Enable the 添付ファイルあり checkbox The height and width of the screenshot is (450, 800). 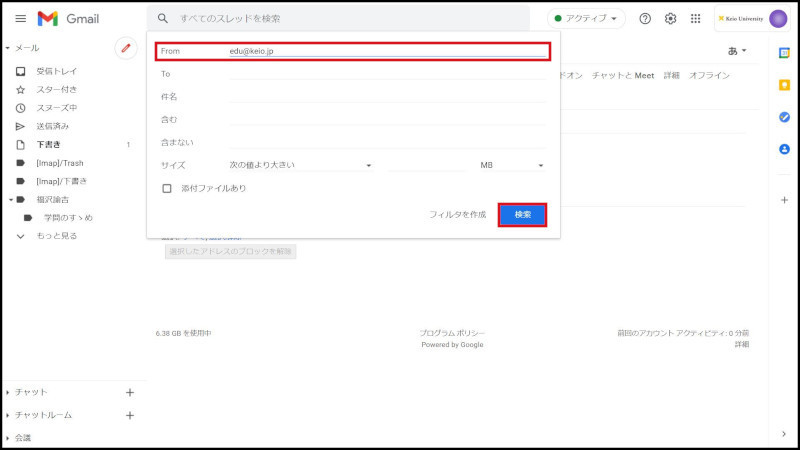point(167,188)
